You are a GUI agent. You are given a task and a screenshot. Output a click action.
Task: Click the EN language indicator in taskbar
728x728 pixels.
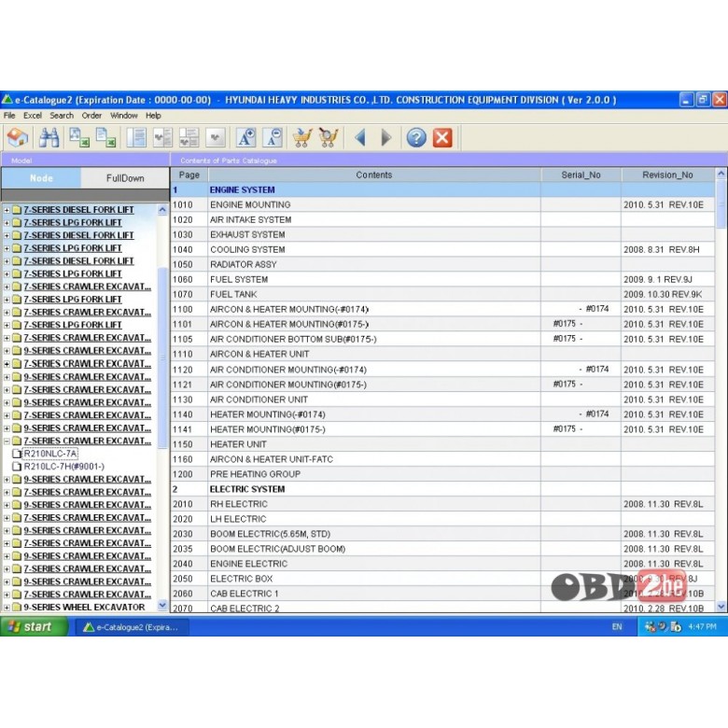pyautogui.click(x=617, y=627)
